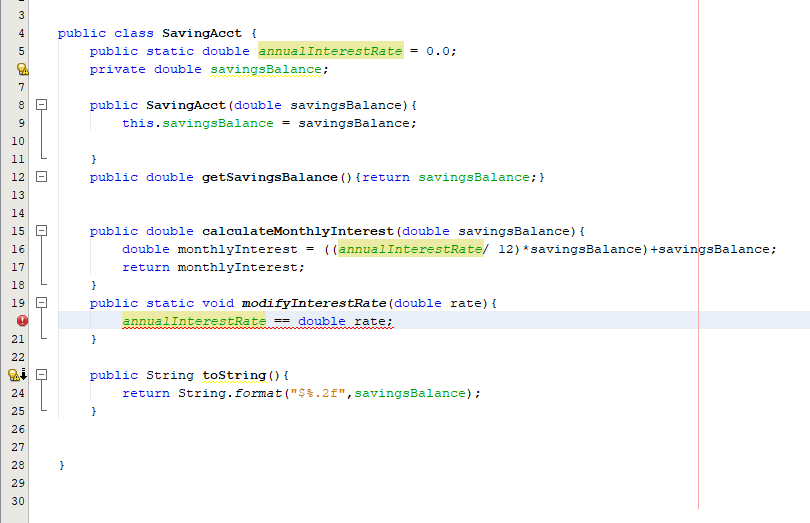Click the class closing brace beside line number 28

coord(61,465)
